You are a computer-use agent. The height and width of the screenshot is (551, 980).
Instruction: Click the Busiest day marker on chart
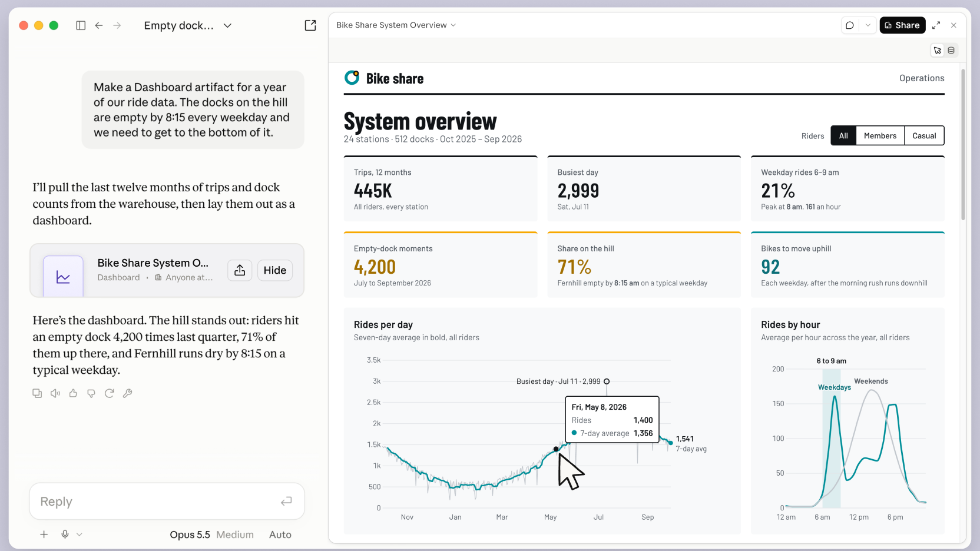(607, 381)
